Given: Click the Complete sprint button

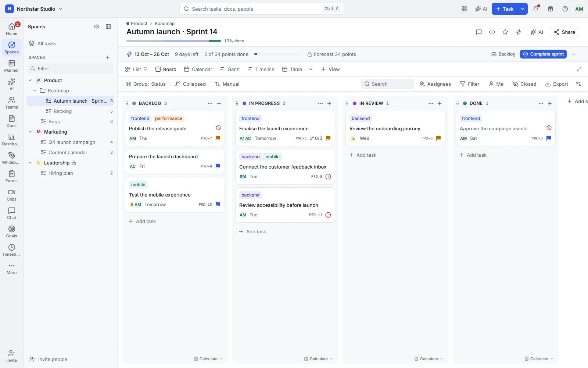Looking at the screenshot, I should click(543, 54).
